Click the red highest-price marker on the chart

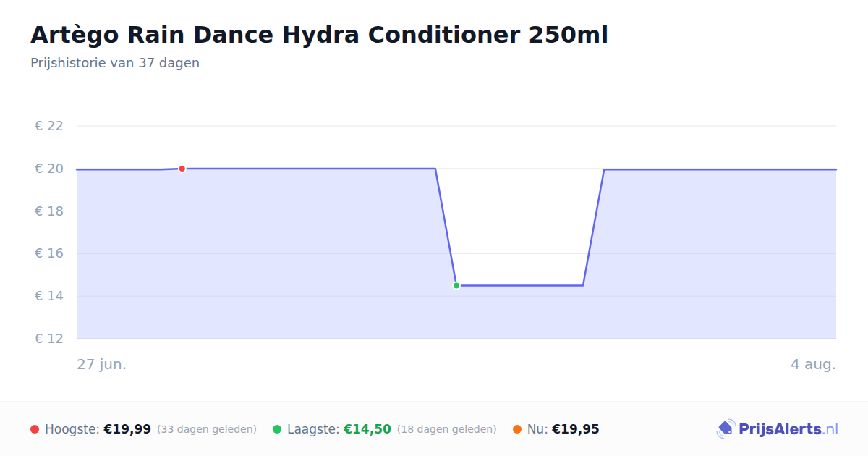(x=182, y=169)
